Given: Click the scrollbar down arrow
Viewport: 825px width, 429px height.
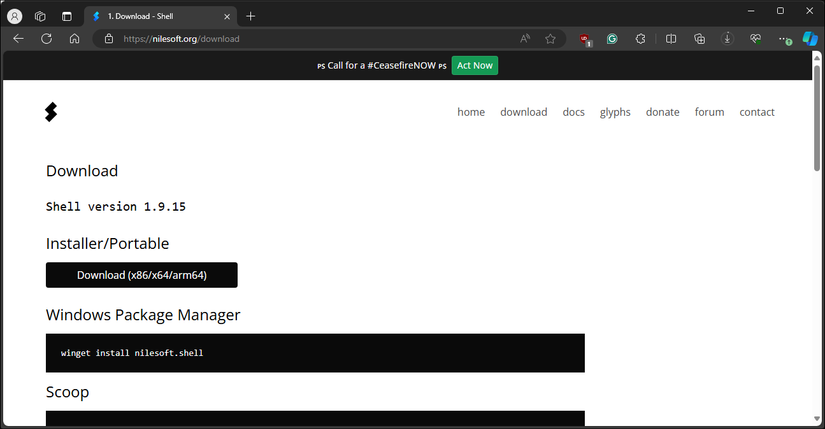Looking at the screenshot, I should 817,419.
